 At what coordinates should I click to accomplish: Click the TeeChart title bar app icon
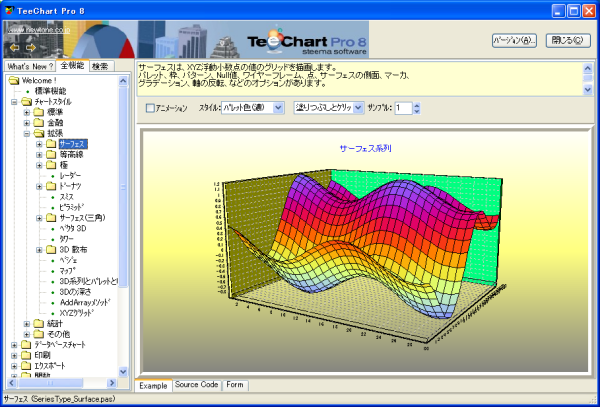(9, 10)
